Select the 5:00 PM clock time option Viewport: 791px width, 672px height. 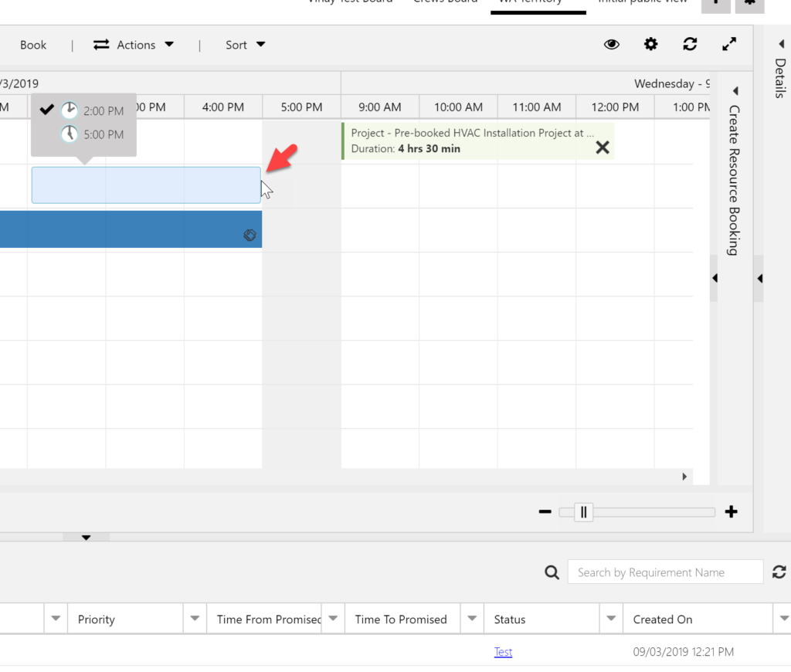click(70, 133)
